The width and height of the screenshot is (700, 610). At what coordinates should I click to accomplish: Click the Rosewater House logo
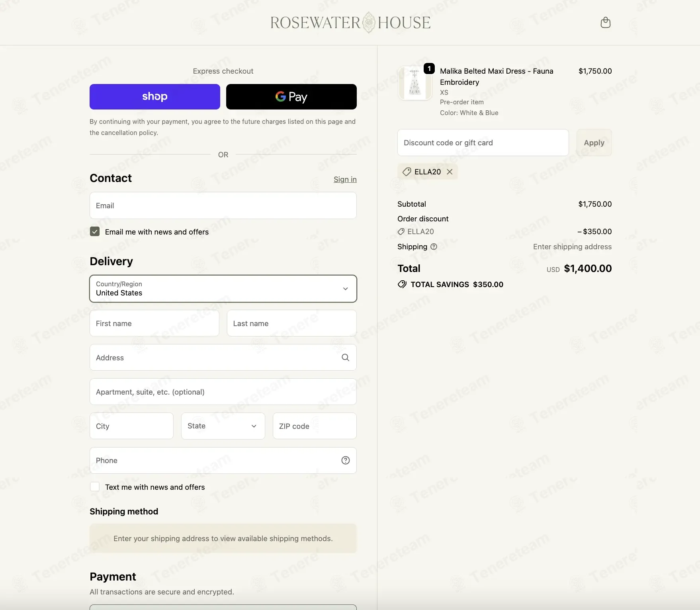[x=350, y=22]
